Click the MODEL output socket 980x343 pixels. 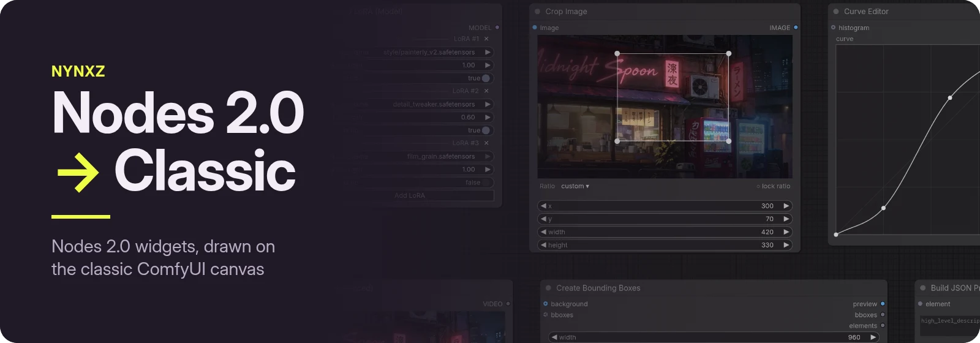coord(497,28)
